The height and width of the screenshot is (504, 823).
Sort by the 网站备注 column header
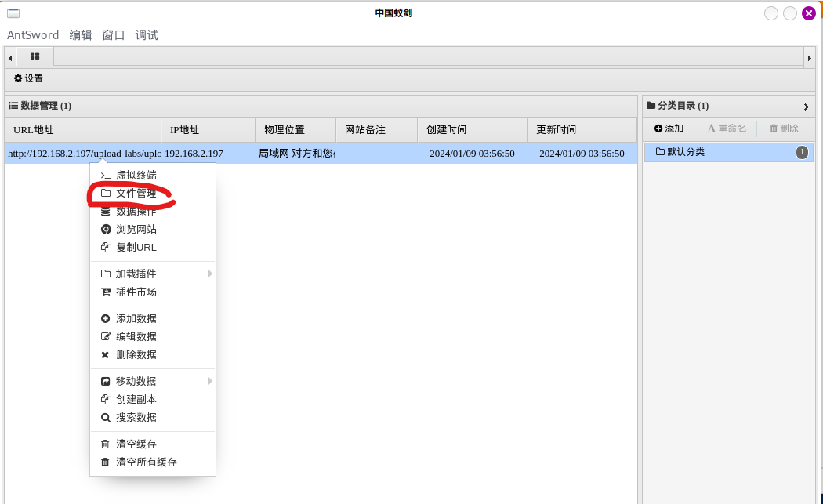(377, 129)
